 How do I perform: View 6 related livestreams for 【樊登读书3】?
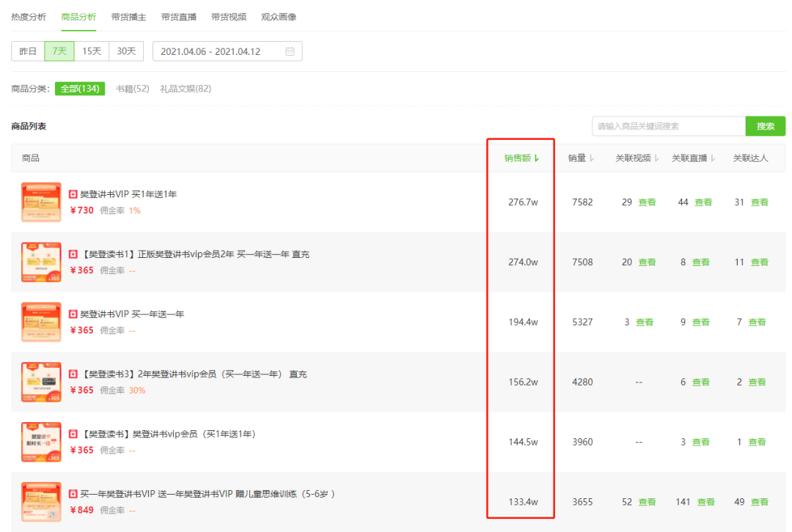tap(700, 382)
